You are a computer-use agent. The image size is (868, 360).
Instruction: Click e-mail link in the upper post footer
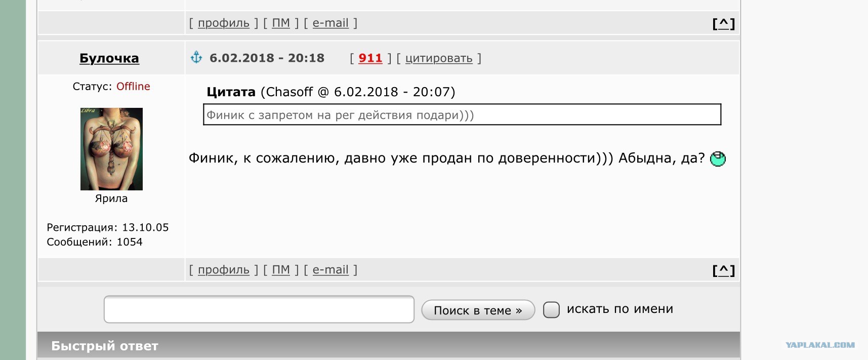(330, 23)
